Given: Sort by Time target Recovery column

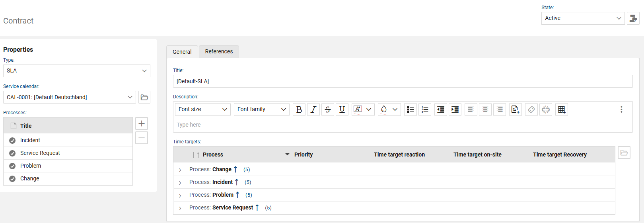Looking at the screenshot, I should (560, 155).
